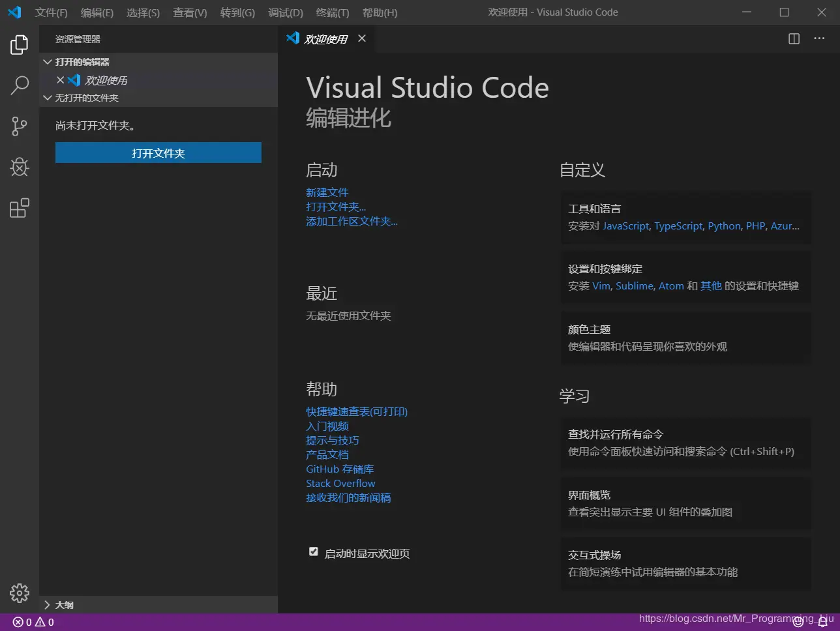Open the Stack Overflow help link
840x631 pixels.
pyautogui.click(x=340, y=483)
